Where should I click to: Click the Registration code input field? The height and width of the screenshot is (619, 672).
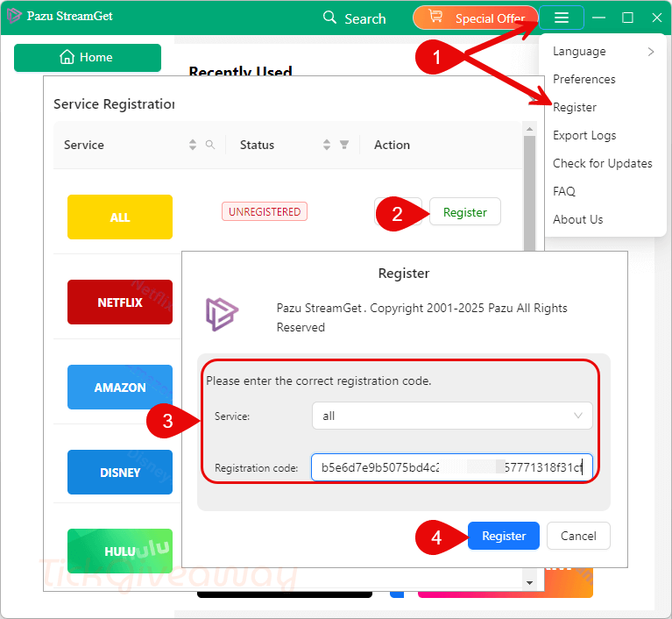pyautogui.click(x=452, y=467)
